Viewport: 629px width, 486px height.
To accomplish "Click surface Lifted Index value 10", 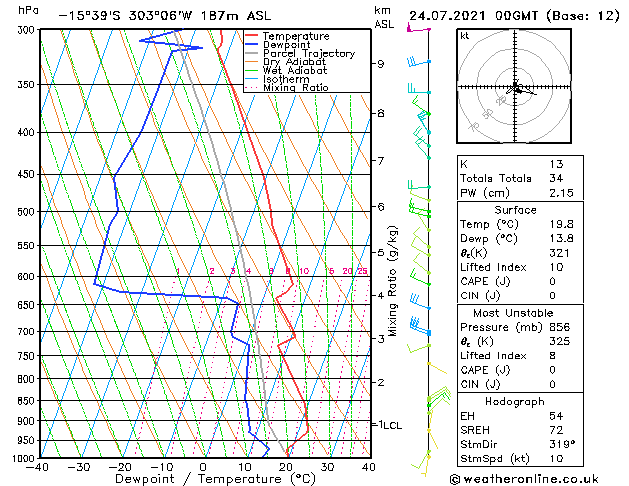I will [556, 267].
